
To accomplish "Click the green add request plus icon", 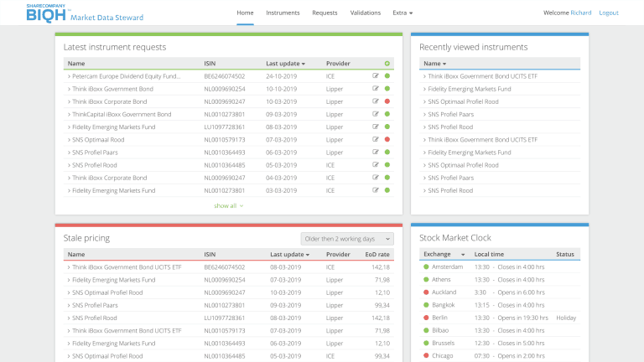I will 387,64.
